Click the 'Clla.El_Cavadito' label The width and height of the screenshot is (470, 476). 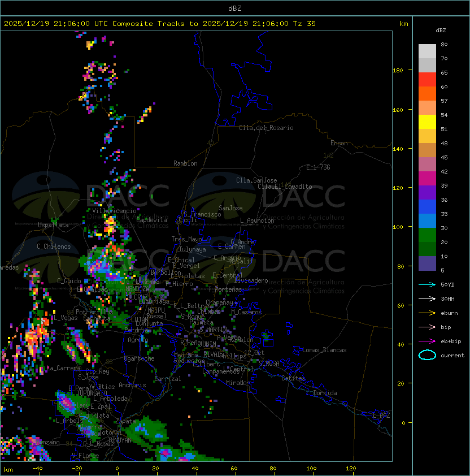[x=285, y=187]
